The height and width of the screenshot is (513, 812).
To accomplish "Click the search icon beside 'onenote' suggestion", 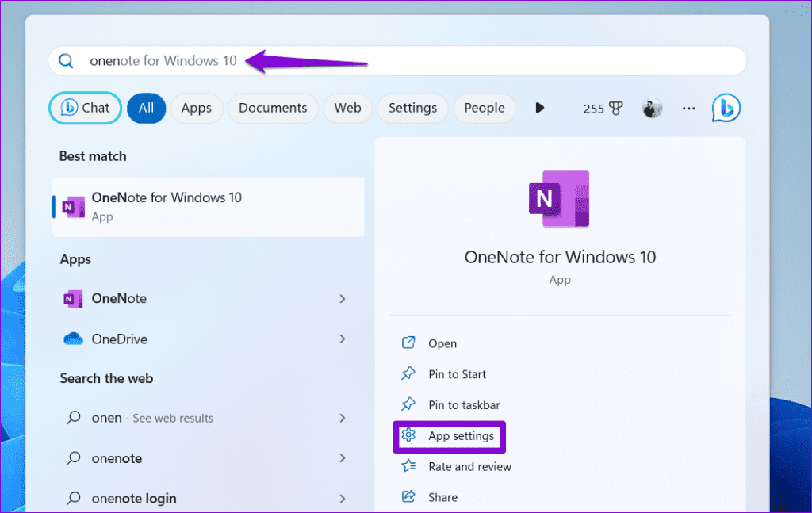I will click(74, 458).
